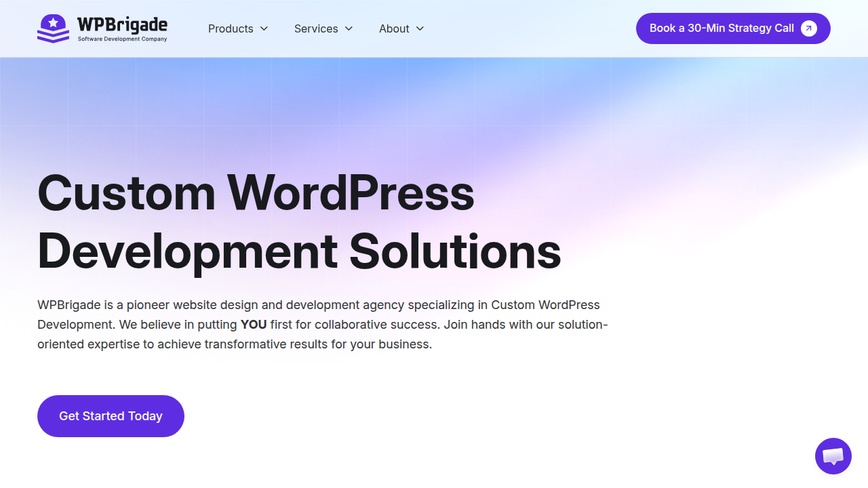This screenshot has width=868, height=488.
Task: Click Book a 30-Min Strategy Call text
Action: 722,28
